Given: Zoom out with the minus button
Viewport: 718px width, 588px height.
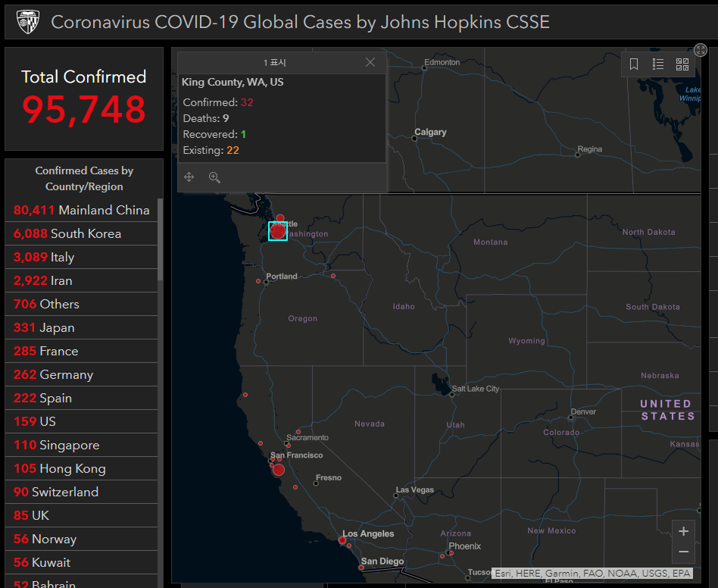Looking at the screenshot, I should pos(683,552).
